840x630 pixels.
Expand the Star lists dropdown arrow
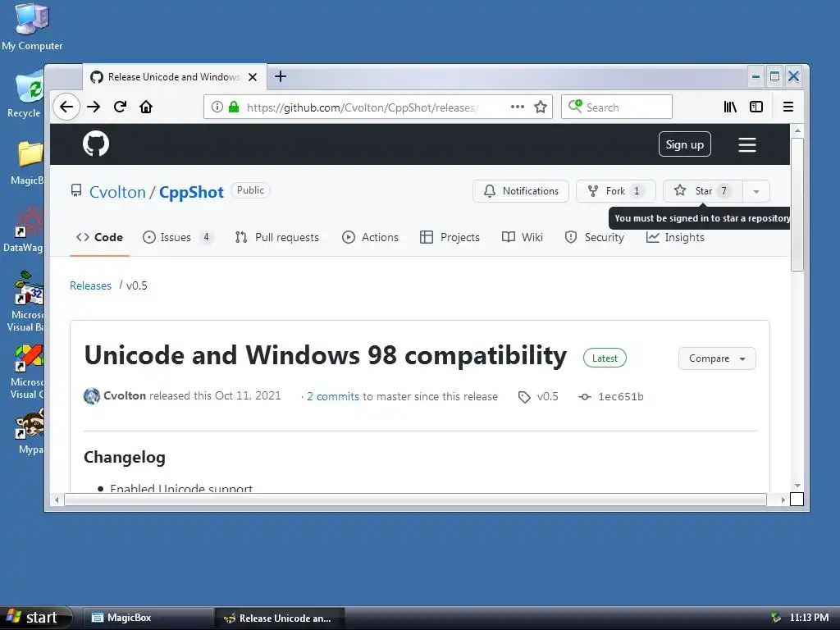pos(756,191)
